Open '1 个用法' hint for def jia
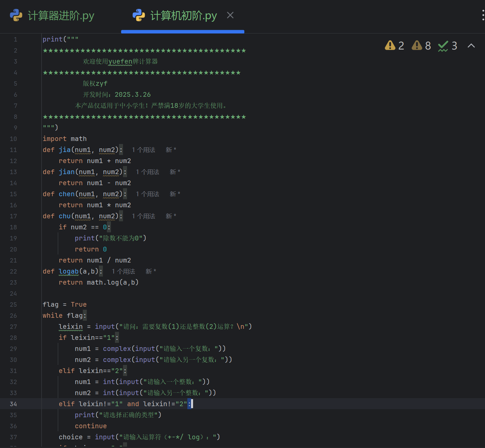This screenshot has height=448, width=485. 143,150
